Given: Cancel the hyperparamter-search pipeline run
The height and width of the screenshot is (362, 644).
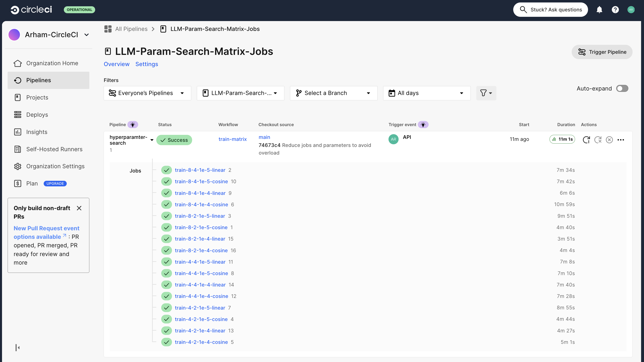Looking at the screenshot, I should (x=609, y=140).
